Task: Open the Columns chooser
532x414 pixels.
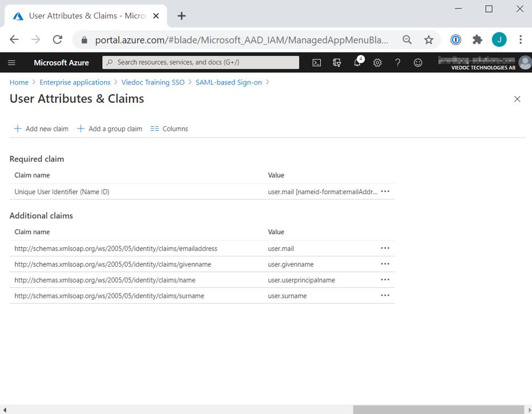Action: (x=169, y=129)
